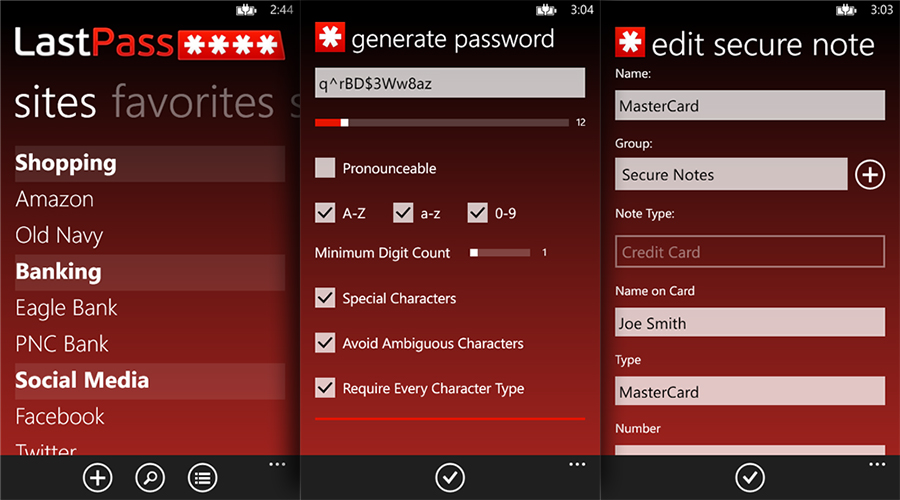This screenshot has width=900, height=500.
Task: Click battery icon on edit secure note status bar
Action: point(846,10)
